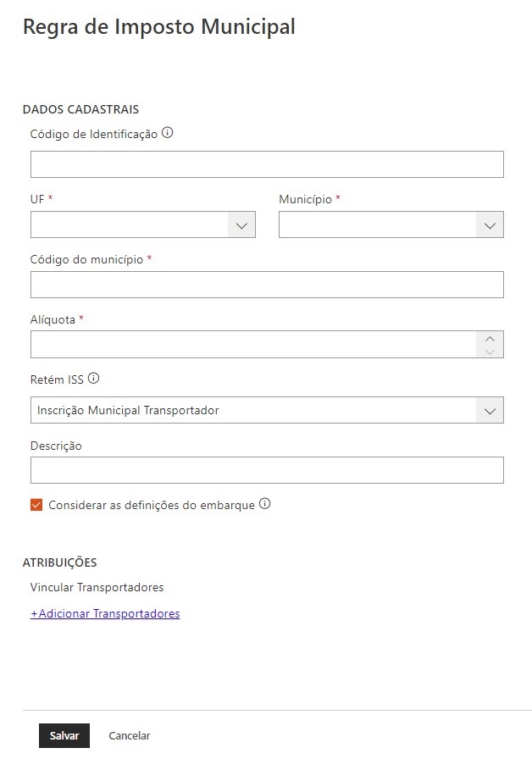Toggle the Considerar as definições do embarque checkbox
The height and width of the screenshot is (759, 532).
click(36, 505)
